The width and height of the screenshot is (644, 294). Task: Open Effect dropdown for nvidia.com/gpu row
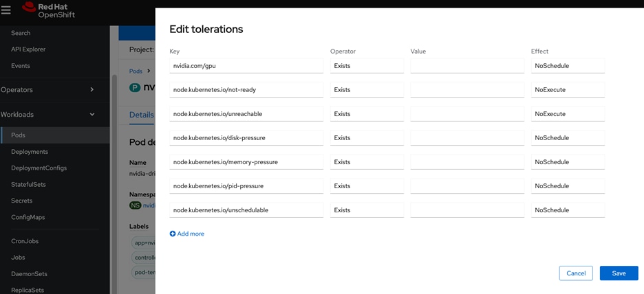click(568, 66)
